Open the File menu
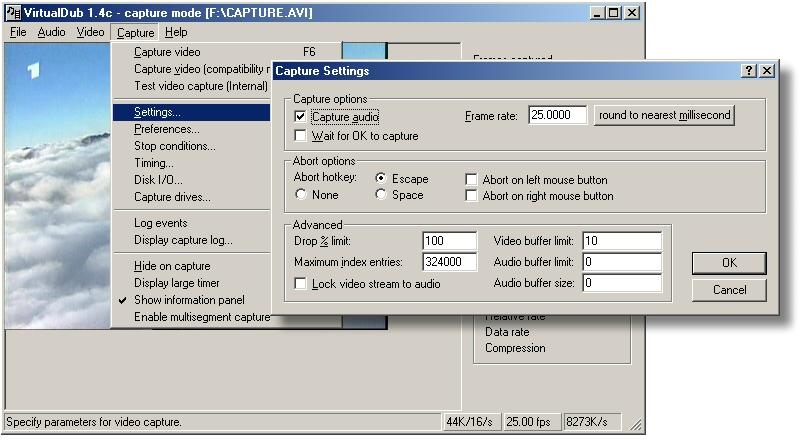Image resolution: width=801 pixels, height=442 pixels. 18,32
